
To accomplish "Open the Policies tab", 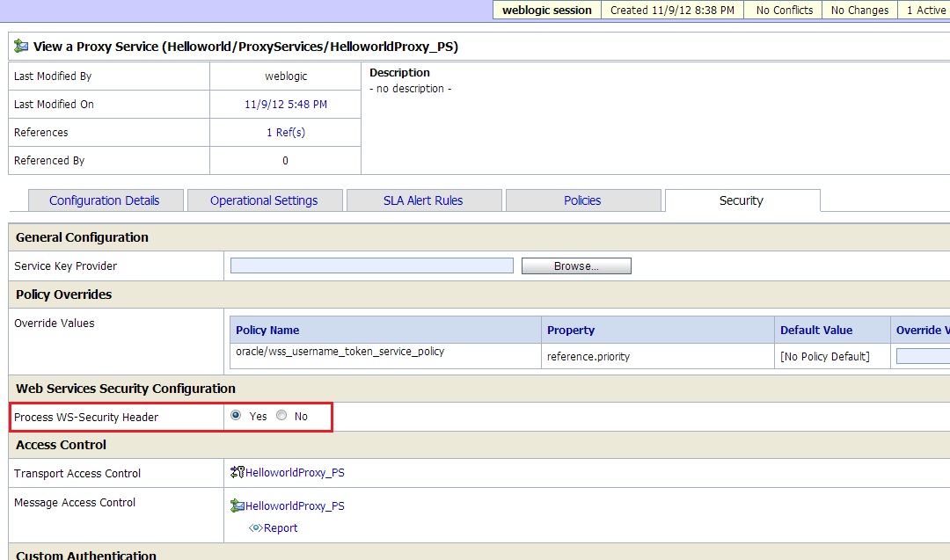I will [x=583, y=200].
